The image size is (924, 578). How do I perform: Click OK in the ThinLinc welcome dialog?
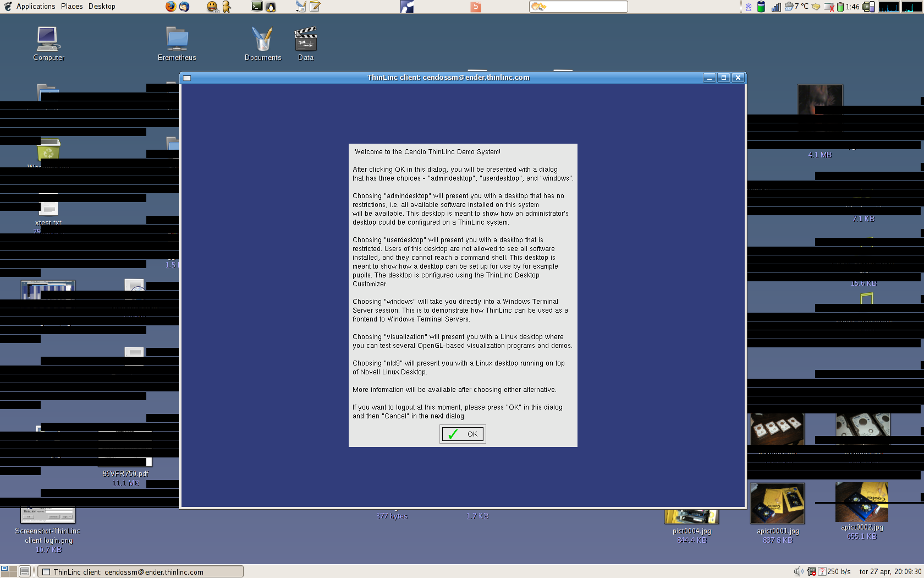pos(463,434)
